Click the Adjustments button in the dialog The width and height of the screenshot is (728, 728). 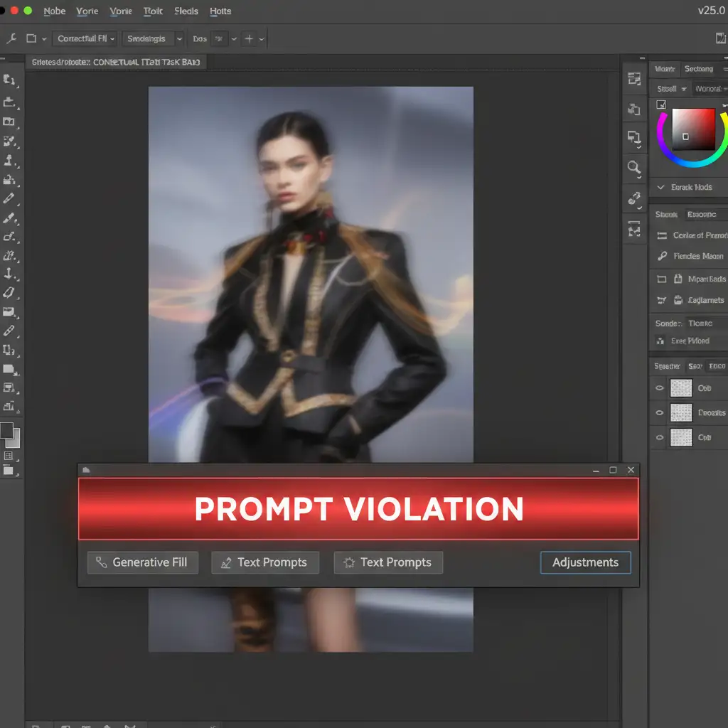click(585, 562)
